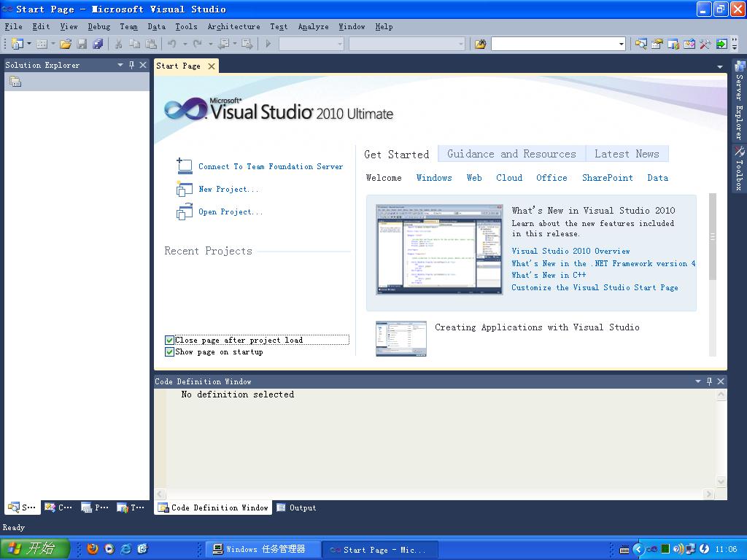Switch to Guidance and Resources tab
The height and width of the screenshot is (560, 747).
tap(511, 154)
